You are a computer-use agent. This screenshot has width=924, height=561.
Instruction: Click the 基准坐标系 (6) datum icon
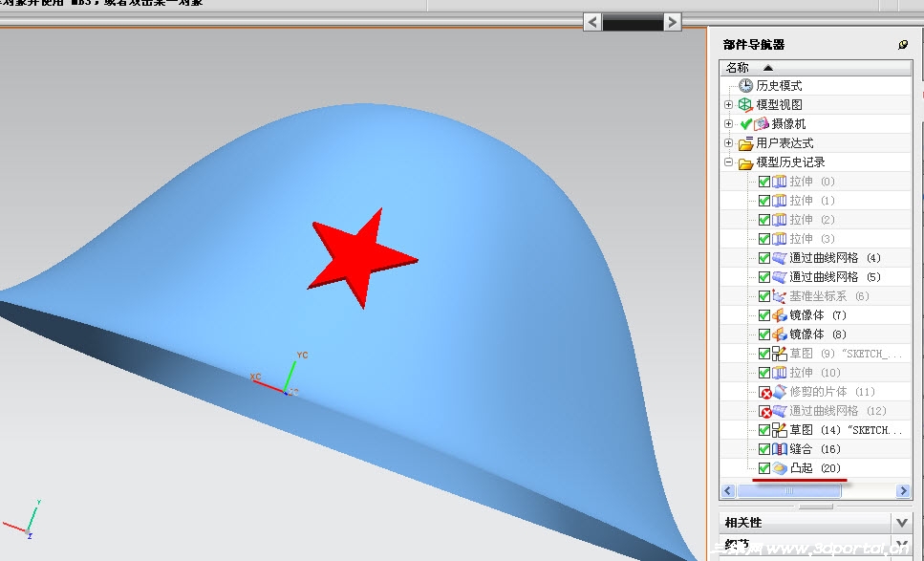coord(780,296)
